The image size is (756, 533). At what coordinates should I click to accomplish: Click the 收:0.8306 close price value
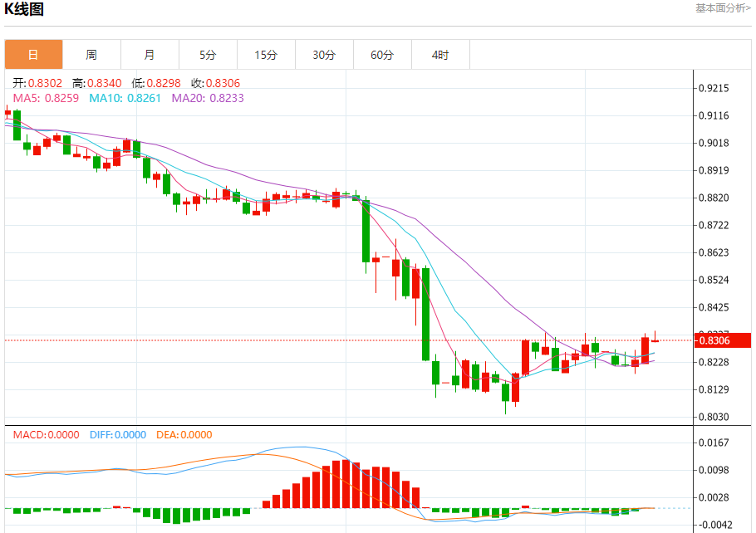[215, 83]
